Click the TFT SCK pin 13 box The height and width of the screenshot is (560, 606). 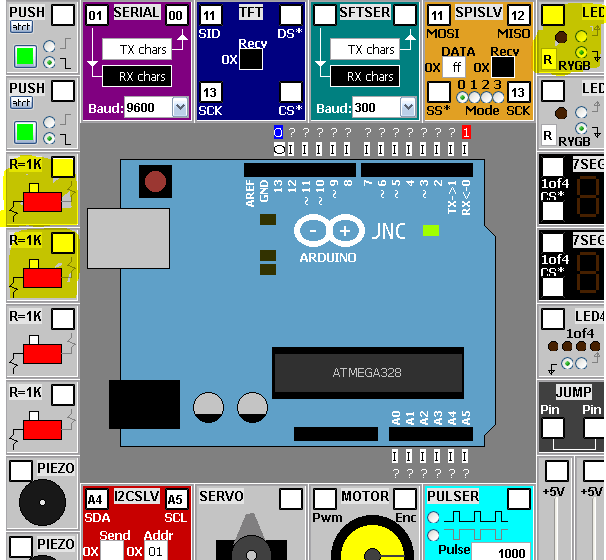[210, 92]
